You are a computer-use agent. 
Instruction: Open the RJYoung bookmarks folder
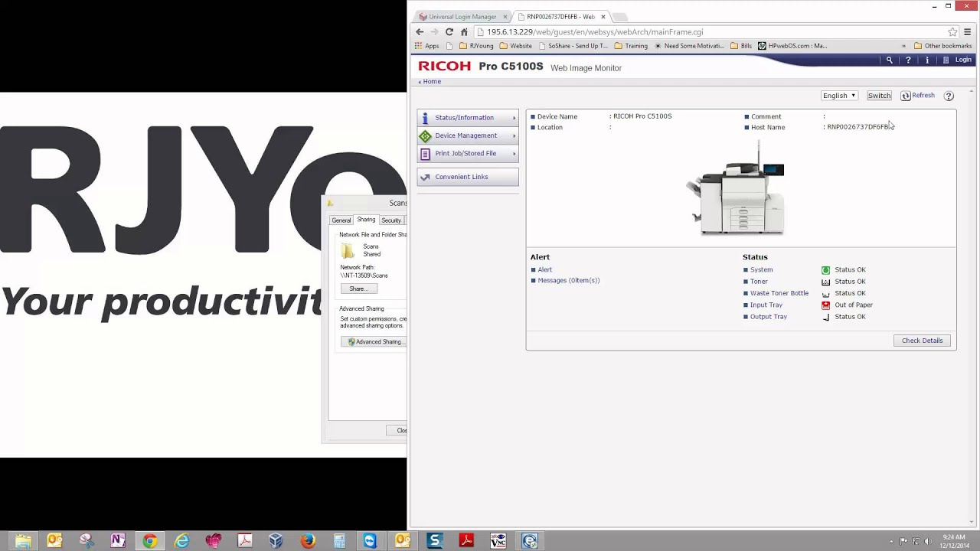(476, 46)
